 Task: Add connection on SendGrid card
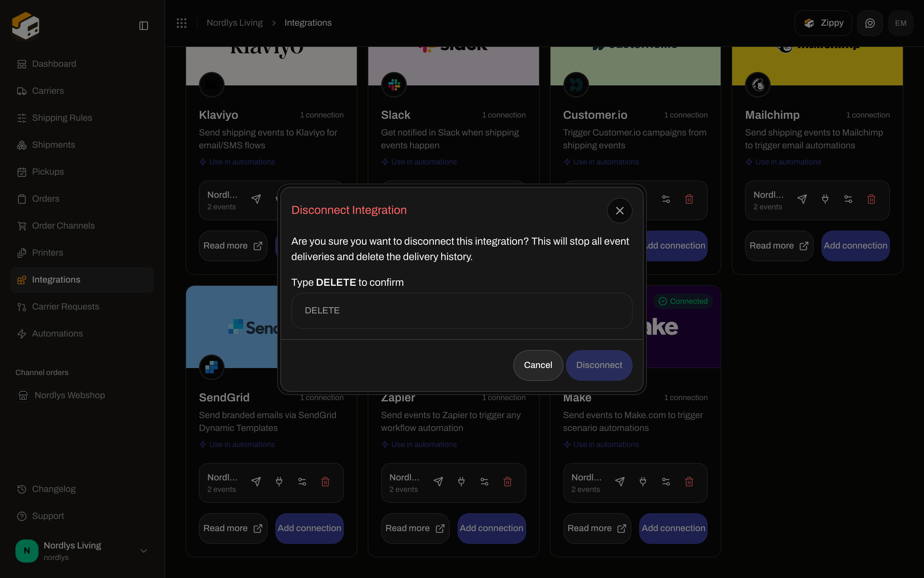pyautogui.click(x=309, y=528)
